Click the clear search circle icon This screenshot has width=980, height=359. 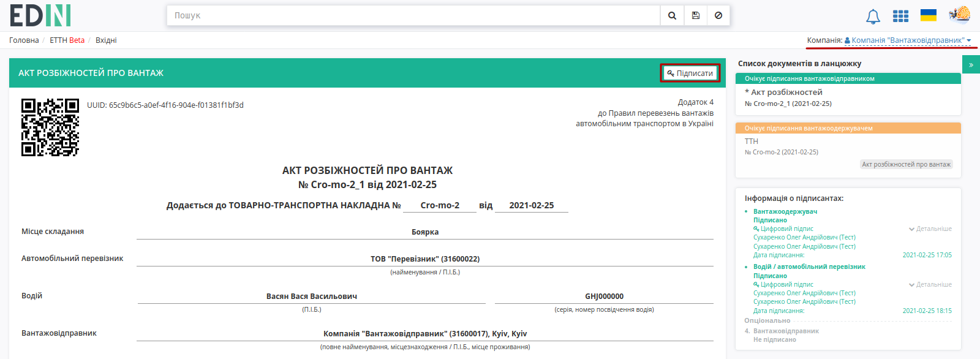coord(718,15)
